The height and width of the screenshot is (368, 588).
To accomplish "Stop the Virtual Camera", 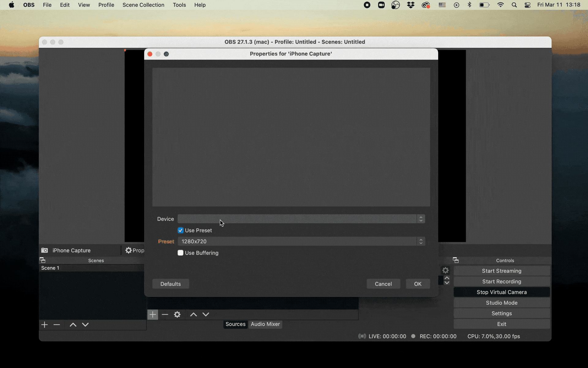I will point(501,292).
